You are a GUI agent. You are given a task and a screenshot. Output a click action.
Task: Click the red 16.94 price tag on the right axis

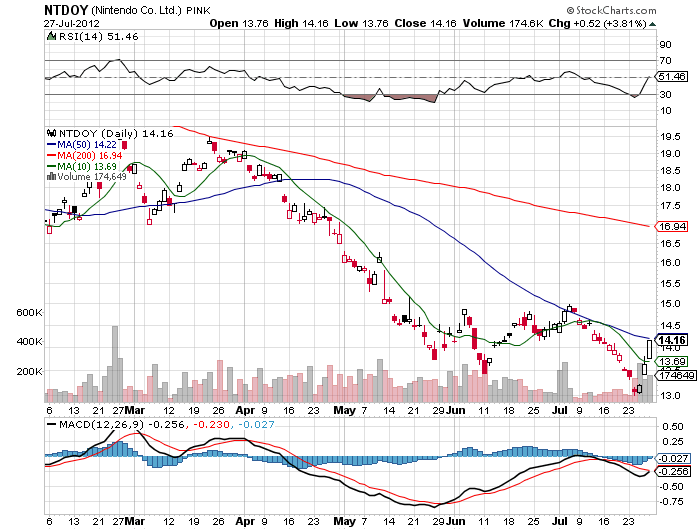pyautogui.click(x=672, y=226)
